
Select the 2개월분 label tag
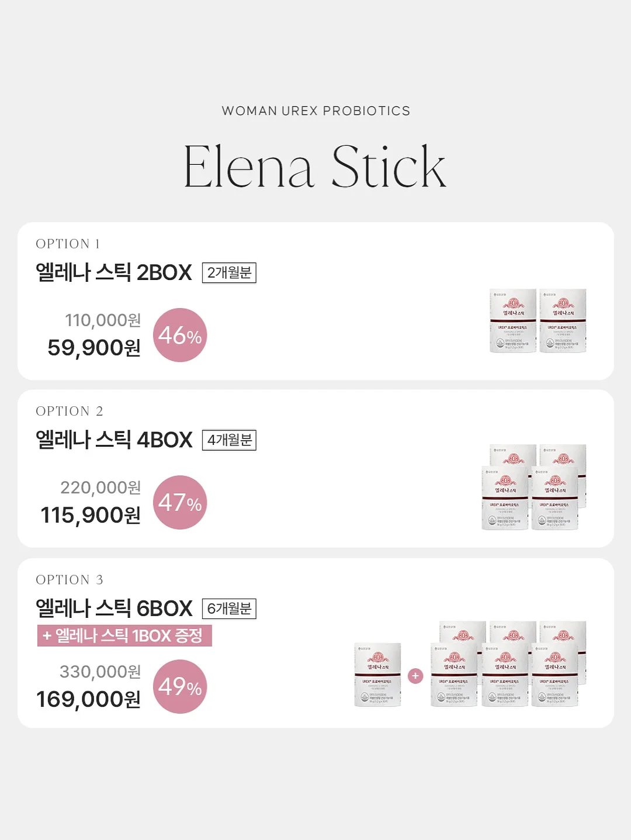point(229,272)
